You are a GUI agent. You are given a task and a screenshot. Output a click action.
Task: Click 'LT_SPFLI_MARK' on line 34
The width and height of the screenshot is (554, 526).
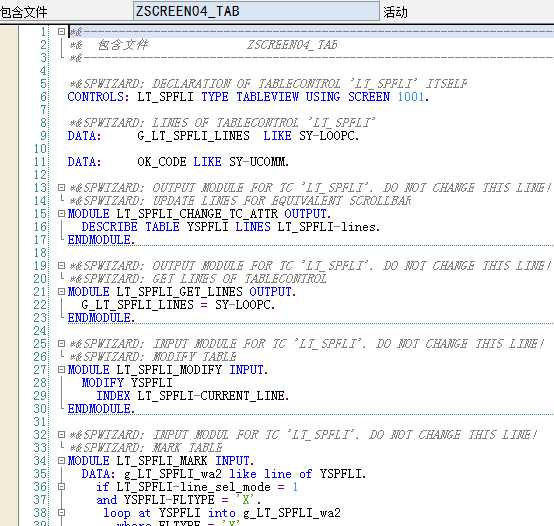tap(162, 461)
